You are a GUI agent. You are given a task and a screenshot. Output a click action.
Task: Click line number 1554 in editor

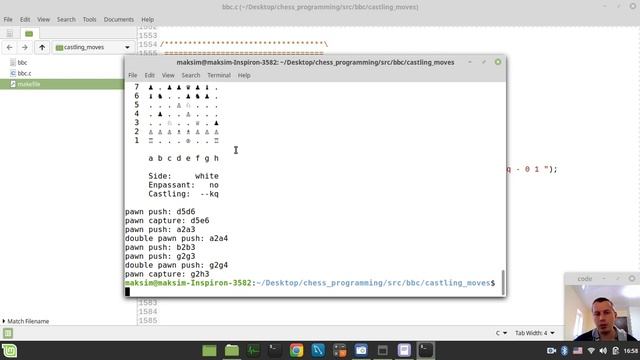pyautogui.click(x=148, y=44)
